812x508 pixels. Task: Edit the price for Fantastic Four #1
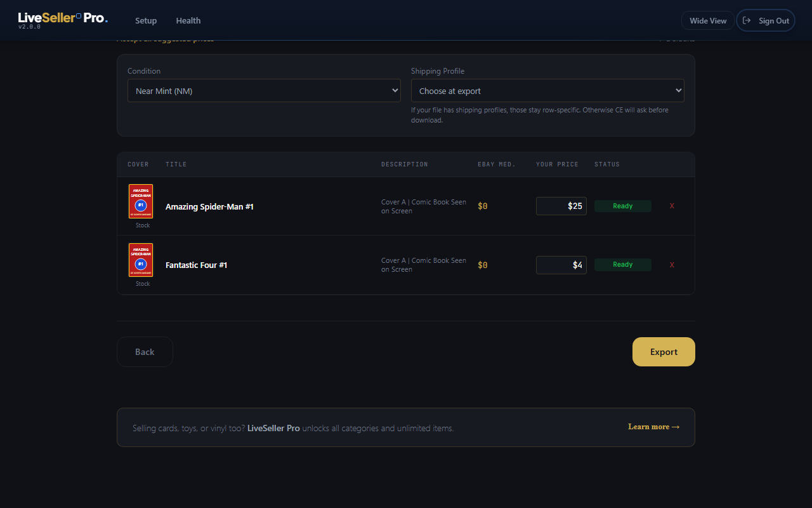click(x=561, y=265)
